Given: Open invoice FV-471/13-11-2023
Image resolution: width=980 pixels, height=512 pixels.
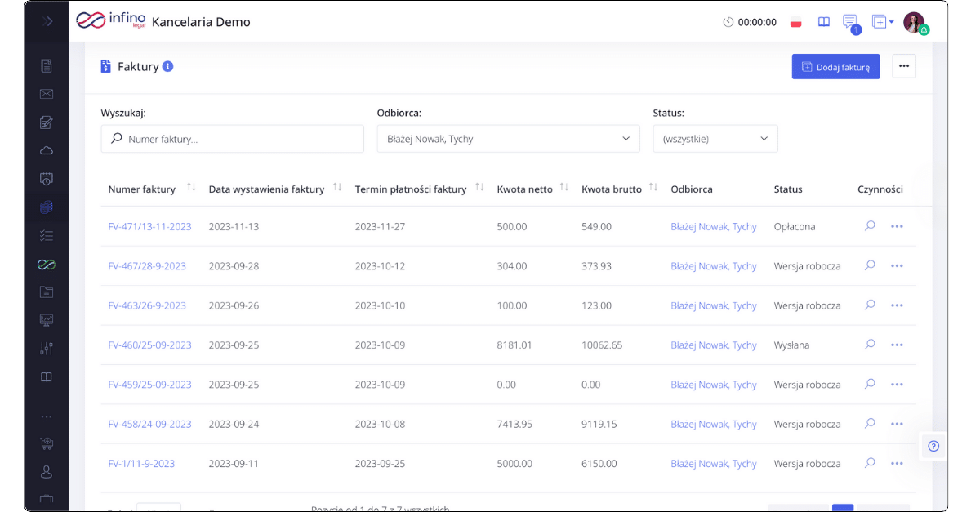Looking at the screenshot, I should pyautogui.click(x=149, y=226).
